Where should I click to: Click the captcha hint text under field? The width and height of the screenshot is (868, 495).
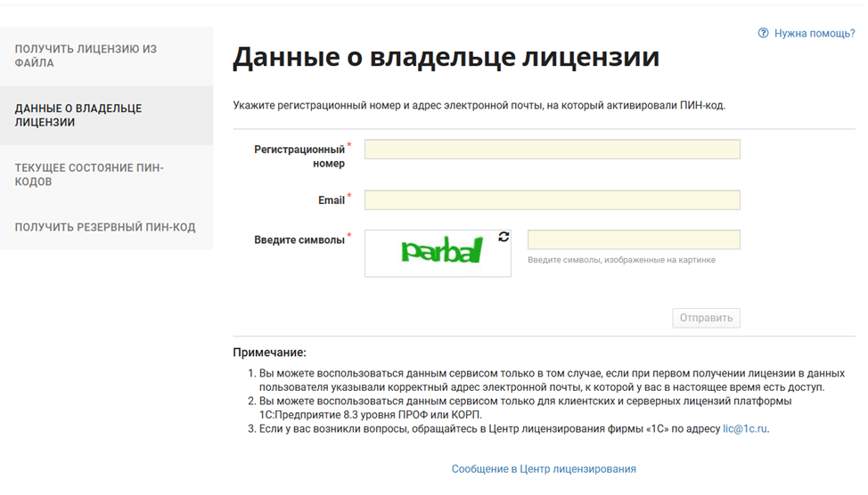coord(621,260)
